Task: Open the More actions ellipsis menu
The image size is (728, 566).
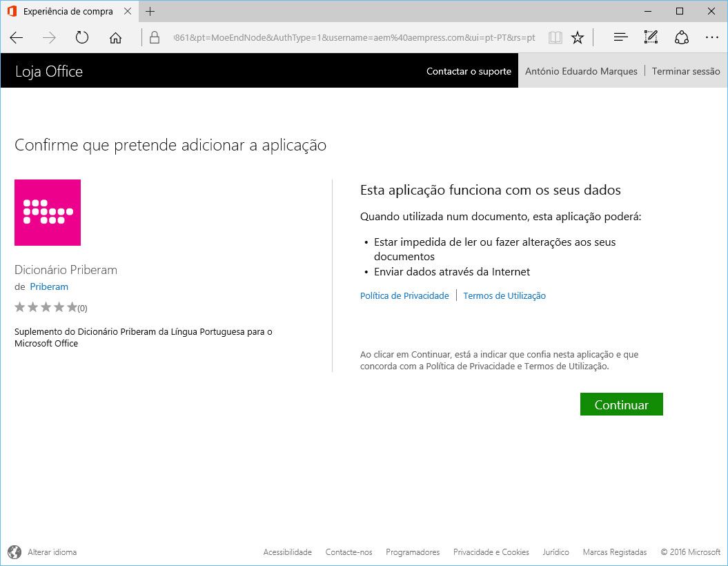Action: (711, 38)
